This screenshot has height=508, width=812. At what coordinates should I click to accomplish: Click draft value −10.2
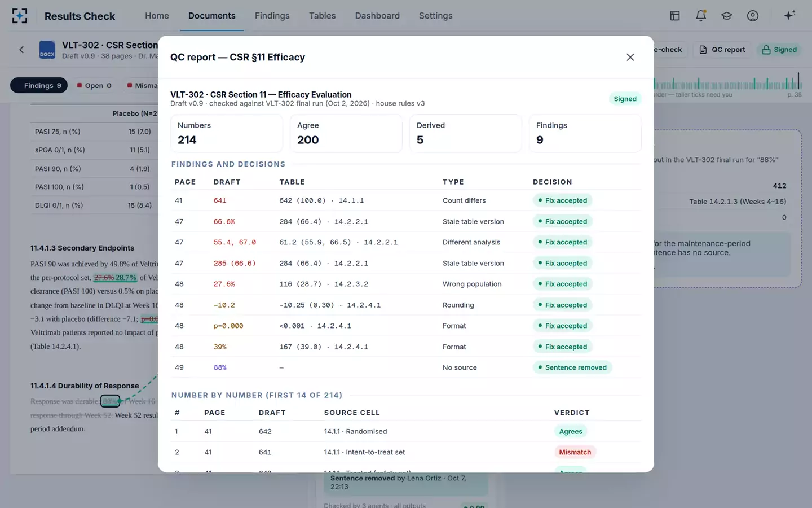pos(224,305)
